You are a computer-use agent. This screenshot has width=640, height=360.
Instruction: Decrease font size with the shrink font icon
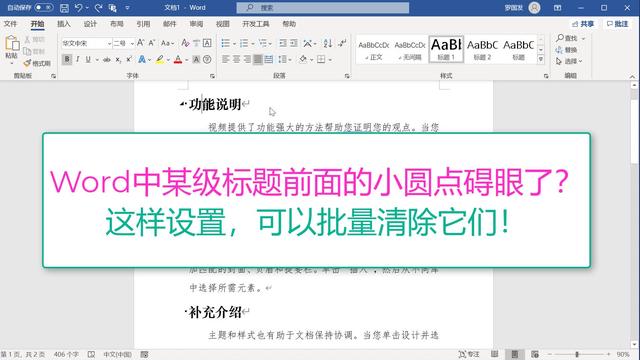coord(151,43)
